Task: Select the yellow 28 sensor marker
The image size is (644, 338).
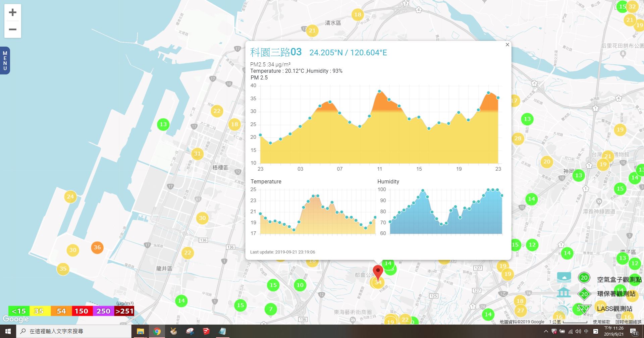Action: pyautogui.click(x=518, y=138)
